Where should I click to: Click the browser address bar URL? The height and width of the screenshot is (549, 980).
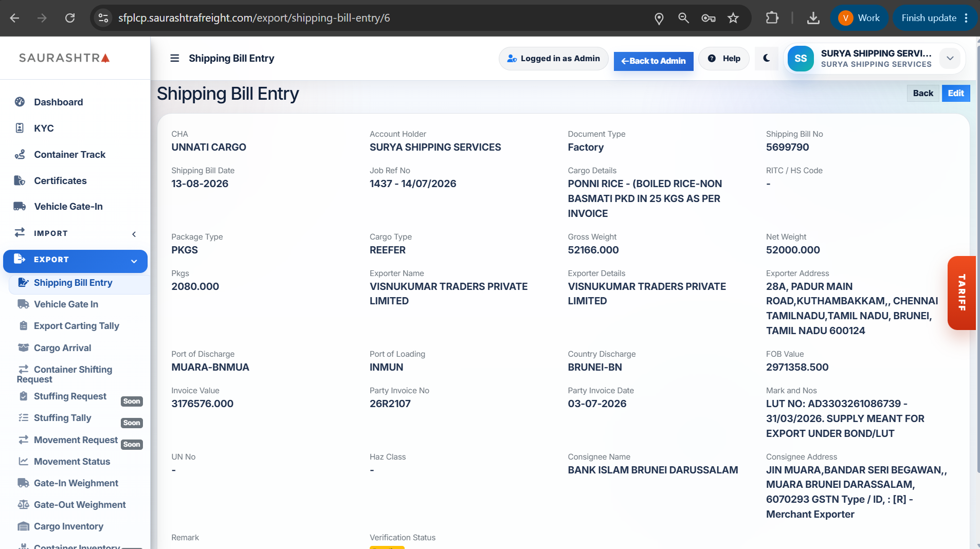(x=254, y=18)
